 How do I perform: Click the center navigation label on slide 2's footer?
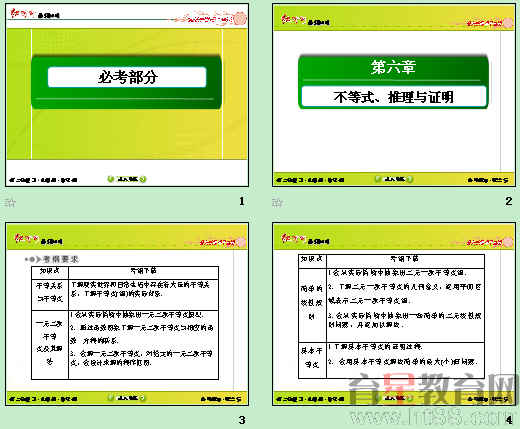394,179
